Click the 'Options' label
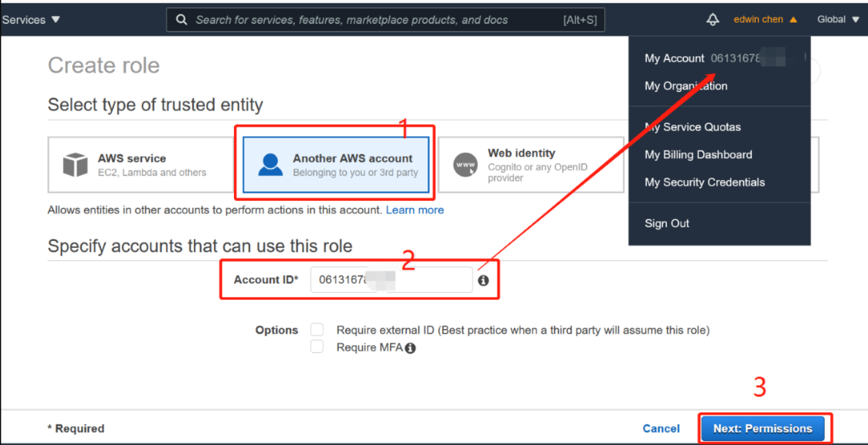The height and width of the screenshot is (445, 868). (x=277, y=330)
